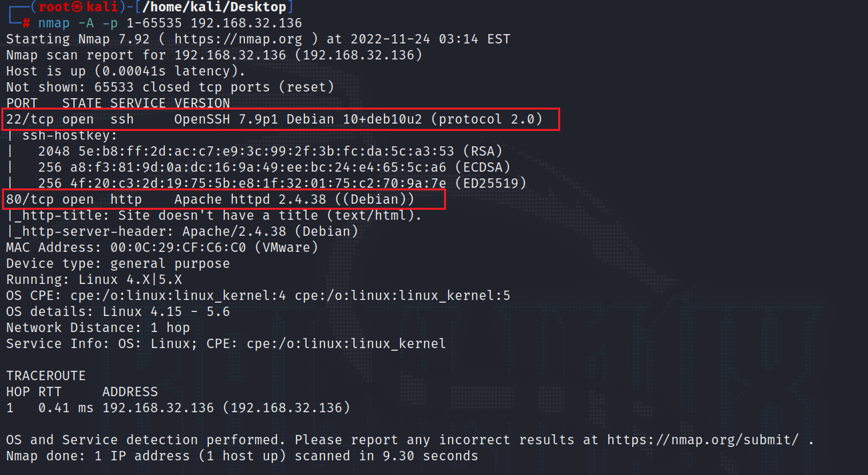Click the http-server-header line

(x=182, y=232)
